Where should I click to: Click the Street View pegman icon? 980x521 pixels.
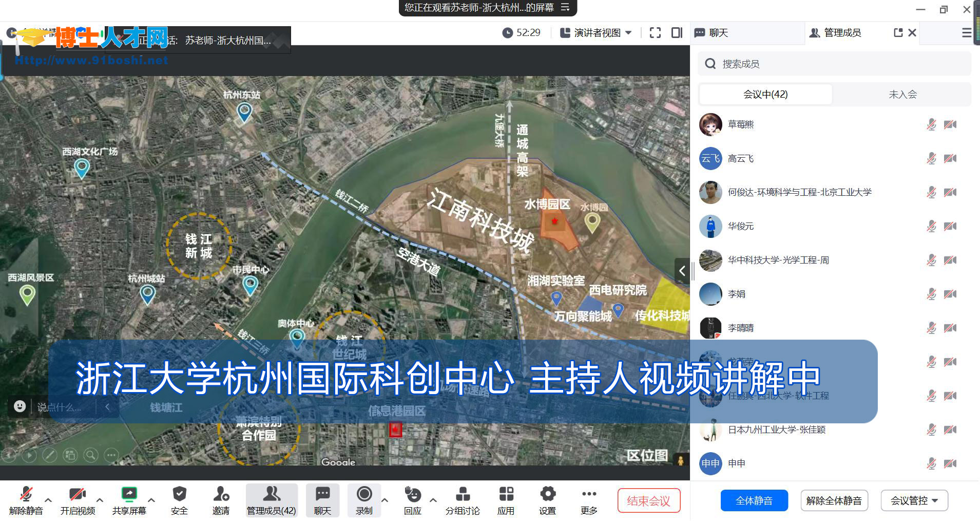pyautogui.click(x=681, y=460)
